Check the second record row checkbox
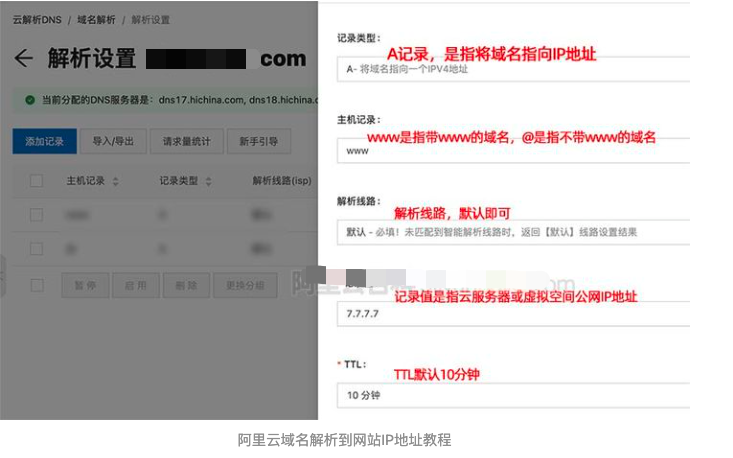The width and height of the screenshot is (733, 458). tap(36, 249)
